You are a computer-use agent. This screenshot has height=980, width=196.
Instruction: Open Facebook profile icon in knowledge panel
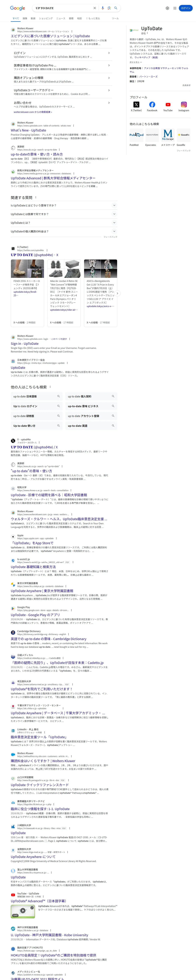(152, 105)
